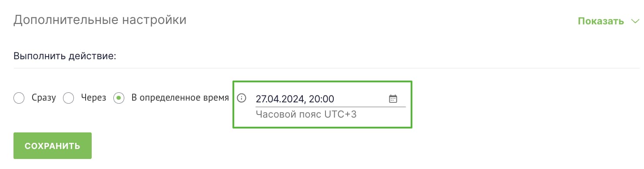This screenshot has height=169, width=644.
Task: Click the underline beneath the date-time value
Action: (330, 107)
